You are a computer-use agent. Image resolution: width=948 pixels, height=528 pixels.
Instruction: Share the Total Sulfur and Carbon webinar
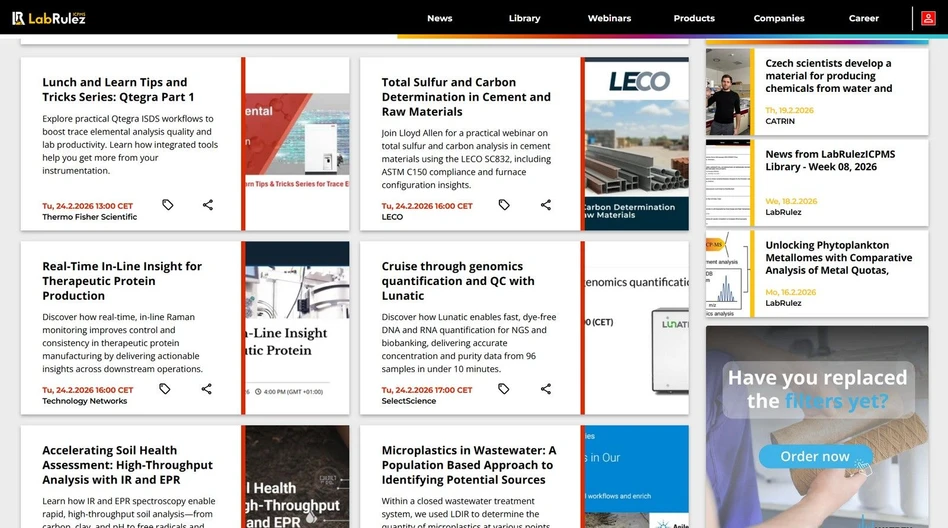pyautogui.click(x=545, y=205)
